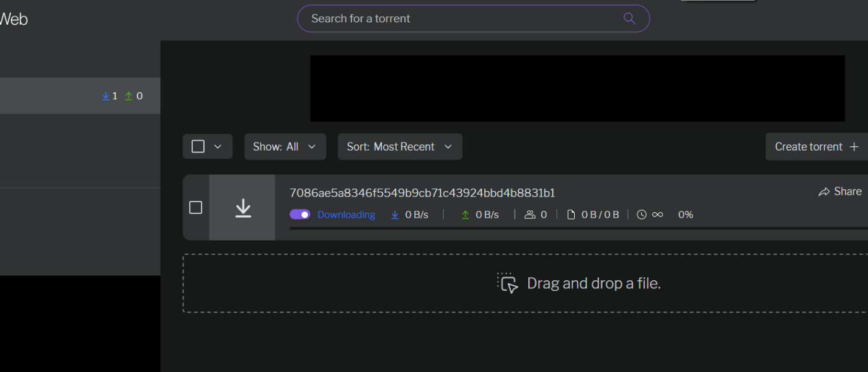The width and height of the screenshot is (868, 372).
Task: Tick the select-all torrents checkbox
Action: coord(198,146)
